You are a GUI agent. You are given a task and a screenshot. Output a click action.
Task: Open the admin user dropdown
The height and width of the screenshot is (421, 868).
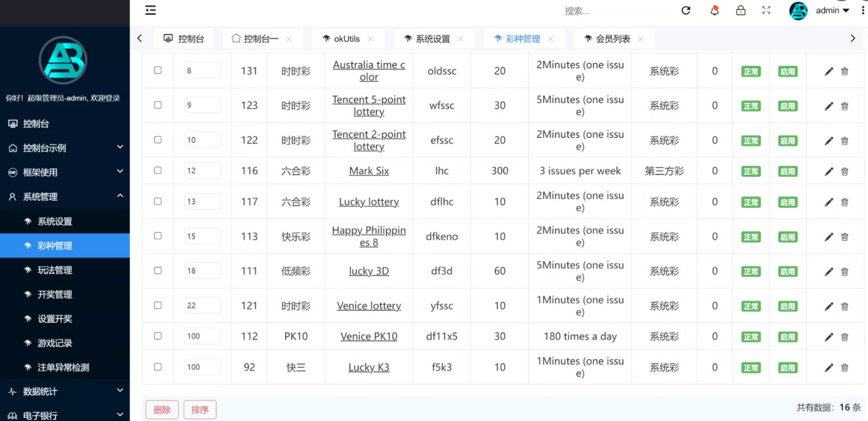(x=832, y=10)
